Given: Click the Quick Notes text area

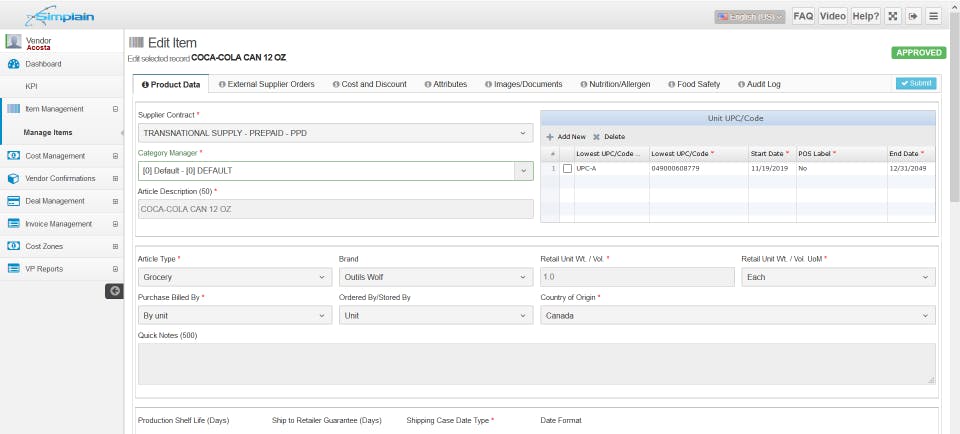Looking at the screenshot, I should point(537,364).
